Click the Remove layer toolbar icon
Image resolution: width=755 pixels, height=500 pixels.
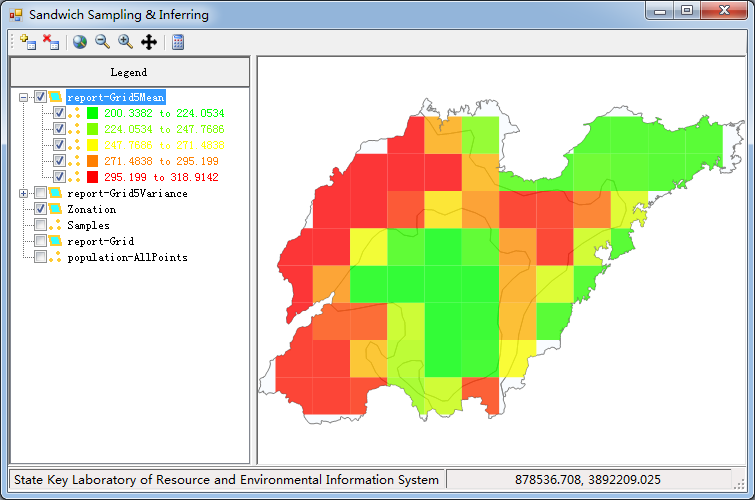coord(51,42)
